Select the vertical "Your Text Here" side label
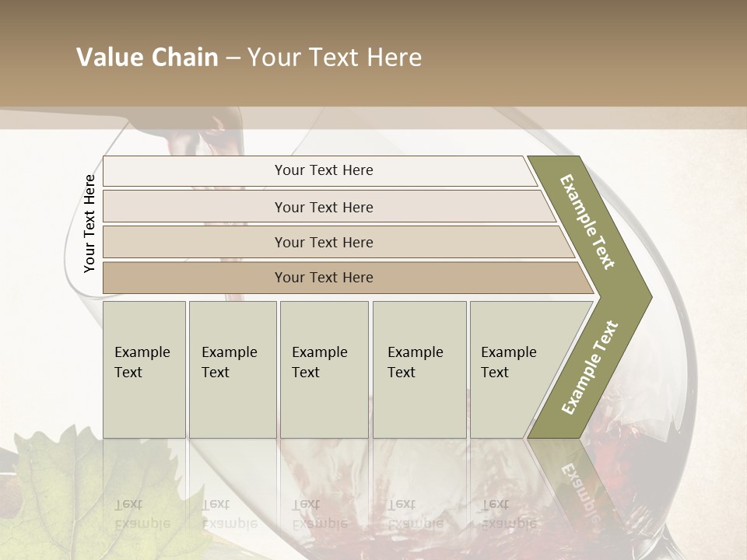The width and height of the screenshot is (747, 560). [89, 224]
